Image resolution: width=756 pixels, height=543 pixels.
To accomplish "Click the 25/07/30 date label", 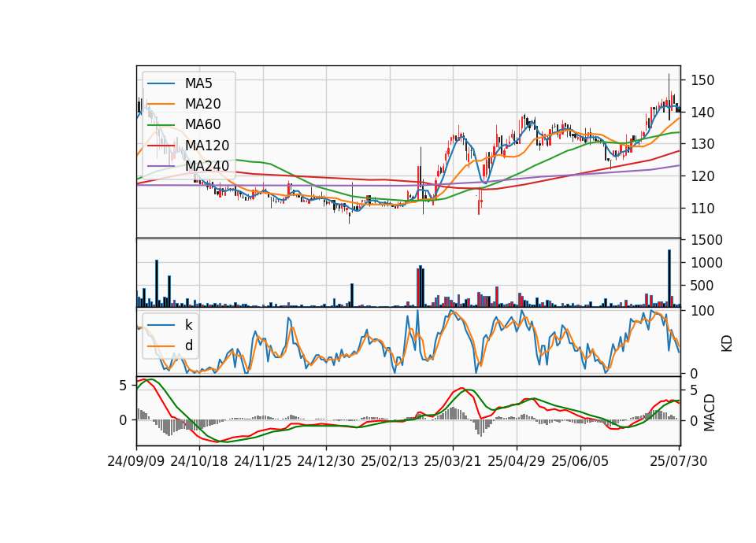I will tap(678, 461).
